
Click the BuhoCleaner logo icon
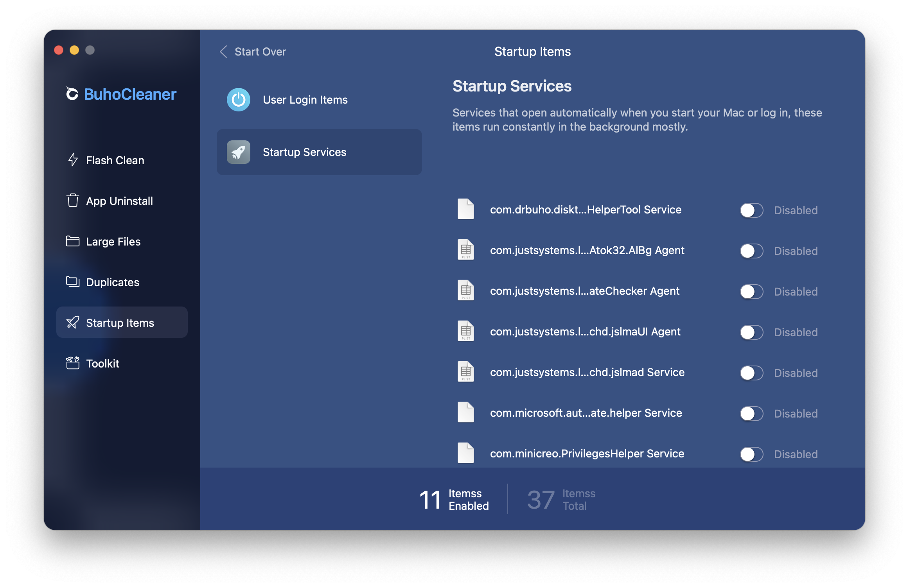point(72,94)
